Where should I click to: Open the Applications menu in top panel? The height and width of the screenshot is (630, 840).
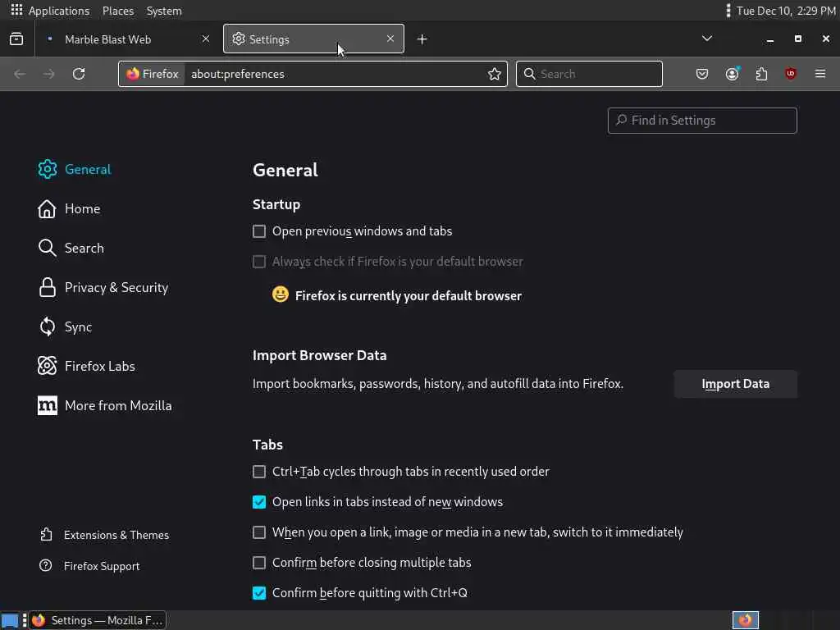[50, 11]
